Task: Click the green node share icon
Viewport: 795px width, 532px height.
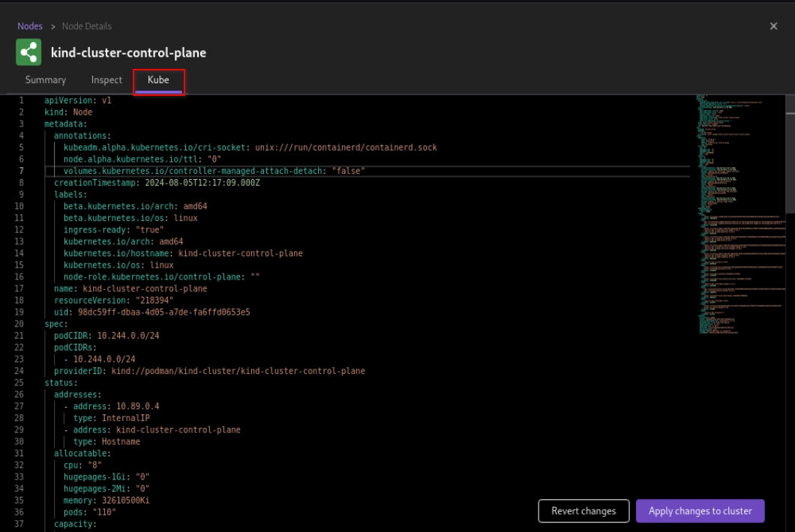Action: (x=28, y=52)
